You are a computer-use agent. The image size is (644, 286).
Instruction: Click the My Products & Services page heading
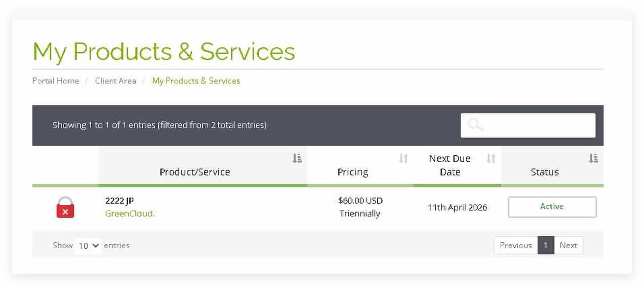[164, 52]
